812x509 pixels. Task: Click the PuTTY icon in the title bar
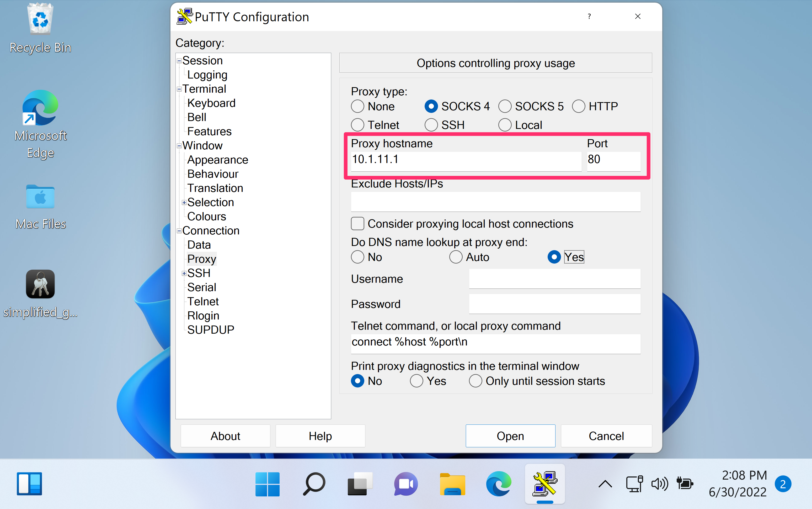point(185,17)
